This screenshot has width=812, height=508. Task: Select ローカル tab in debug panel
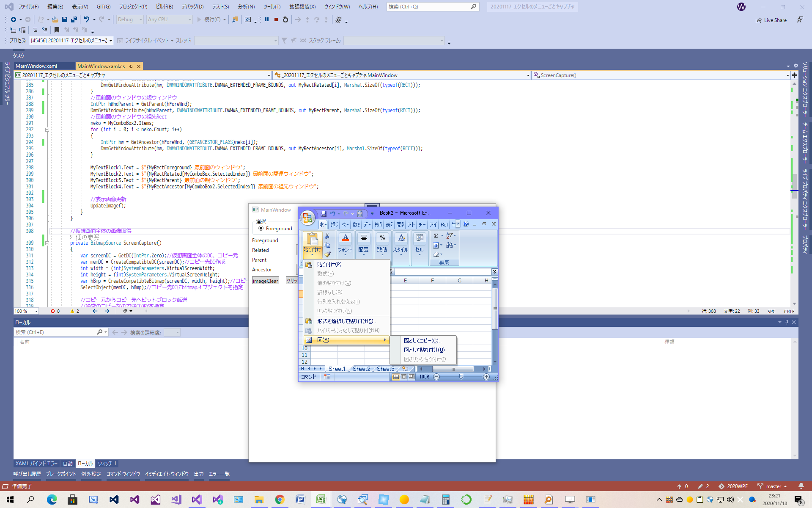(85, 463)
